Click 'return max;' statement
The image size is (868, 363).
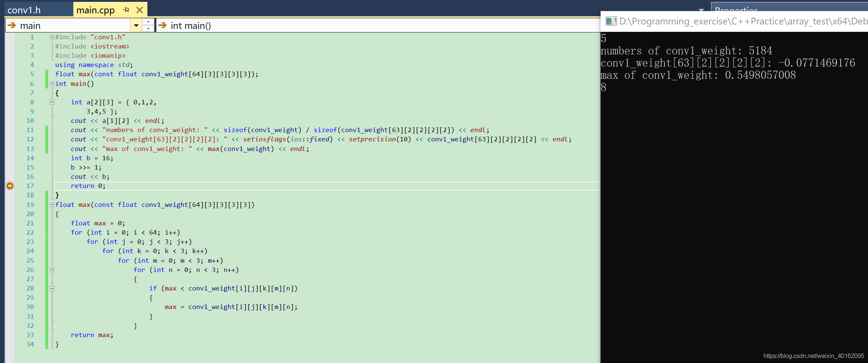click(x=92, y=335)
